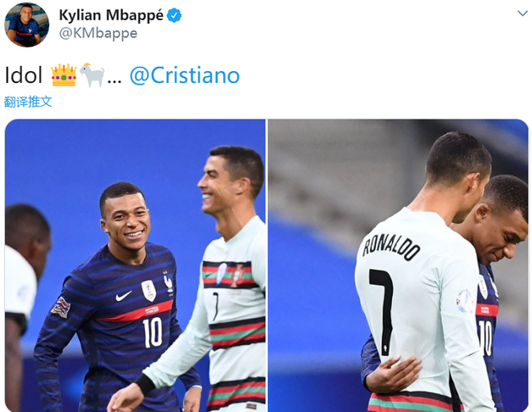Click the crown emoji in tweet
This screenshot has height=412, width=532.
64,75
